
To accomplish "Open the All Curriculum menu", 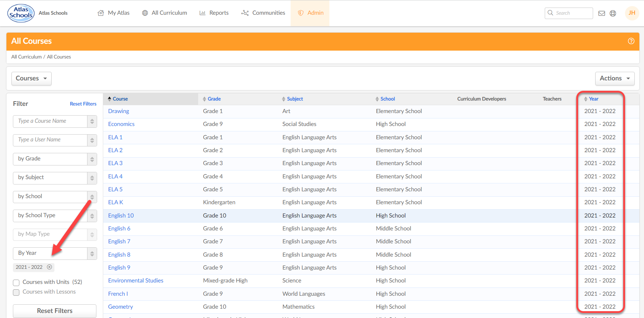I will click(x=164, y=13).
